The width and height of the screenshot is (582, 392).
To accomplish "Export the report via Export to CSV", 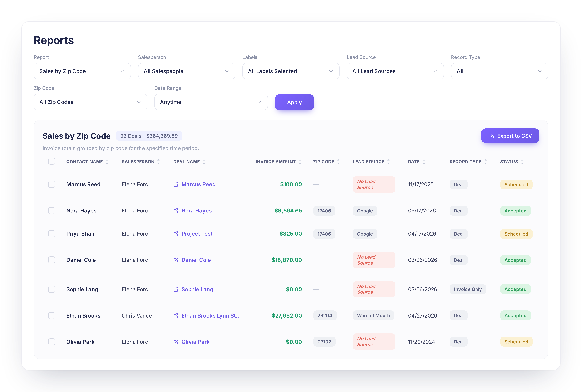I will (510, 136).
